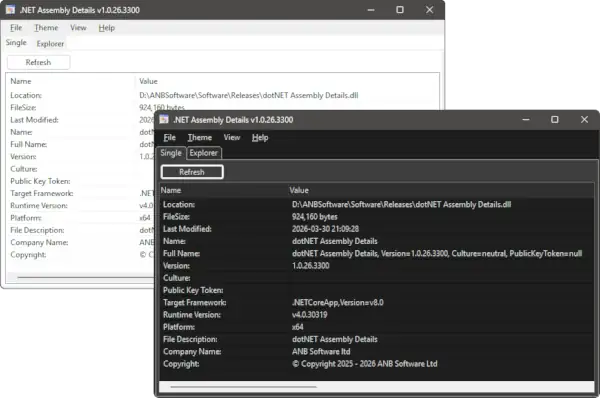Select Runtime Version: row in light window
Image resolution: width=600 pixels, height=398 pixels.
click(81, 206)
